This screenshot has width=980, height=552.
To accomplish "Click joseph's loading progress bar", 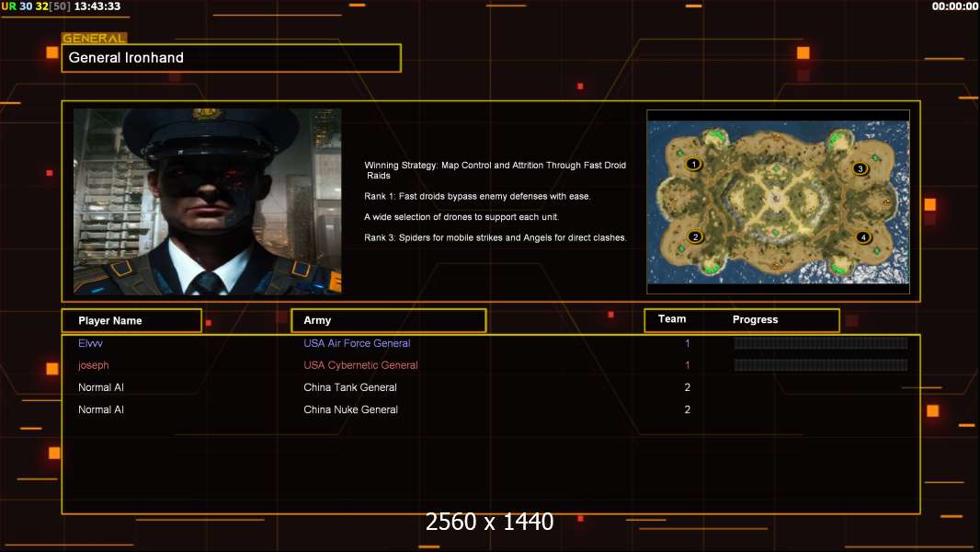I will point(821,365).
